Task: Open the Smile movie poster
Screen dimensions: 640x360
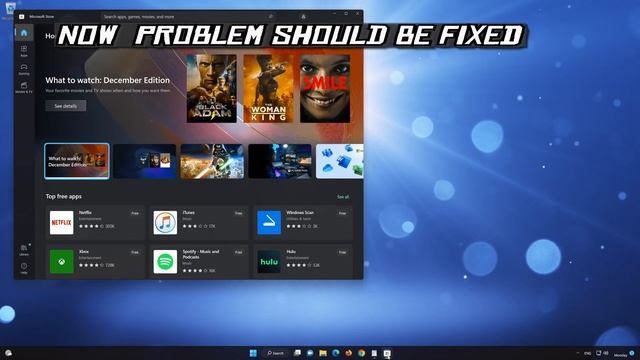Action: tap(325, 89)
